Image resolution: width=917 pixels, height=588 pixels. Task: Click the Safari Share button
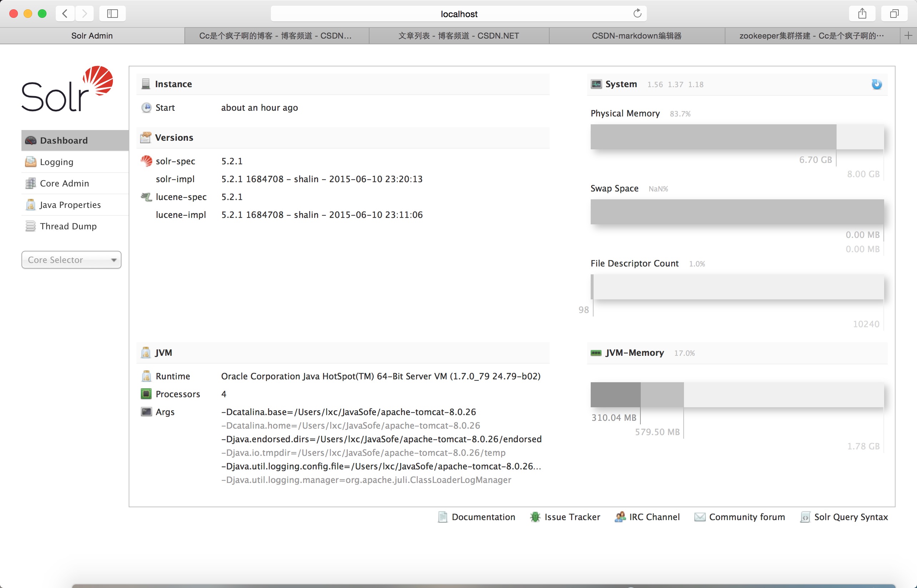[x=862, y=14]
